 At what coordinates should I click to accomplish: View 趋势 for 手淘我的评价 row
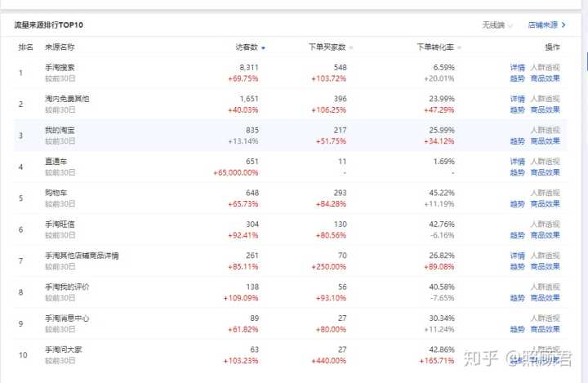pos(518,298)
